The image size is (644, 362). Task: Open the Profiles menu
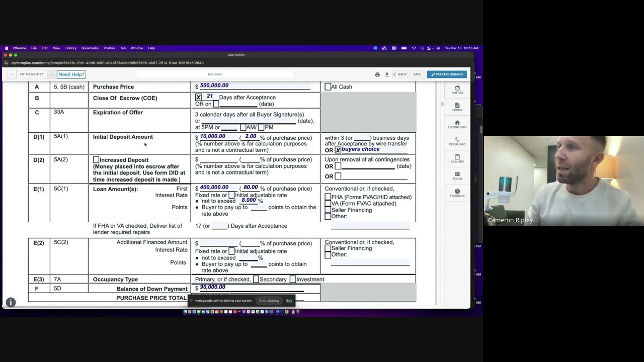point(109,48)
